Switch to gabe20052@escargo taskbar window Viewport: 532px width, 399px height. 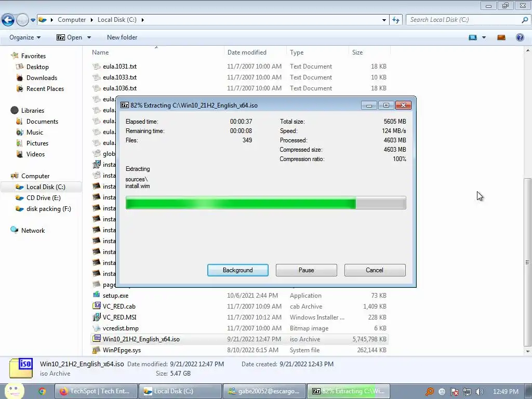click(x=264, y=391)
